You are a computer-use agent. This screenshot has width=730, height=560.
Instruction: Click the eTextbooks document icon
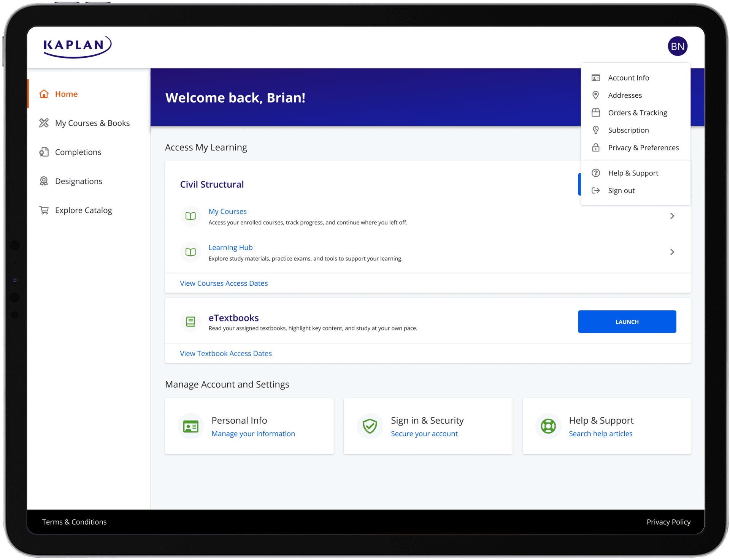(190, 322)
